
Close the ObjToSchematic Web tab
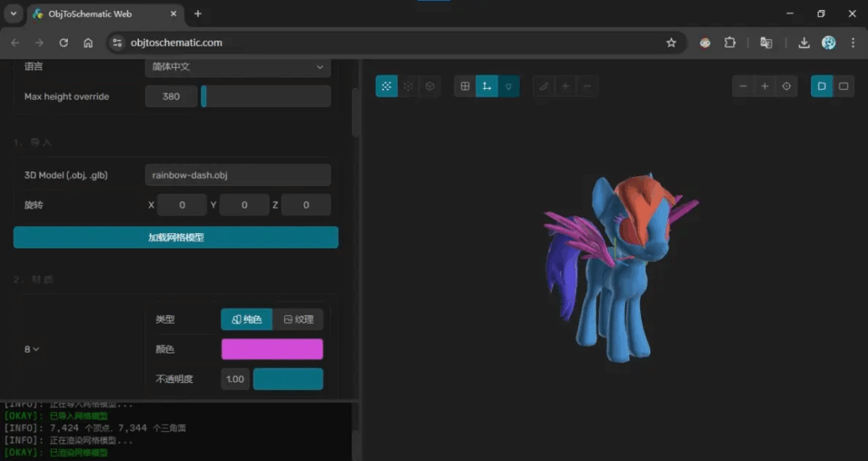click(x=173, y=14)
